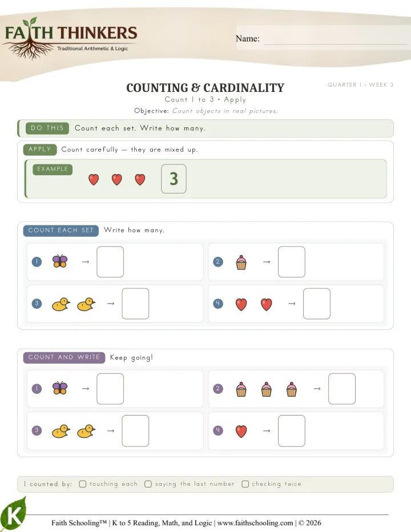Click the single heart in Count and Write item 4
This screenshot has height=532, width=411.
point(241,431)
